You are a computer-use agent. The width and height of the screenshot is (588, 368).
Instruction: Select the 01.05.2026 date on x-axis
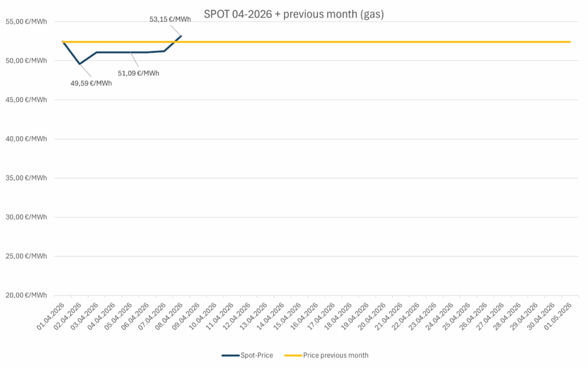[x=558, y=317]
